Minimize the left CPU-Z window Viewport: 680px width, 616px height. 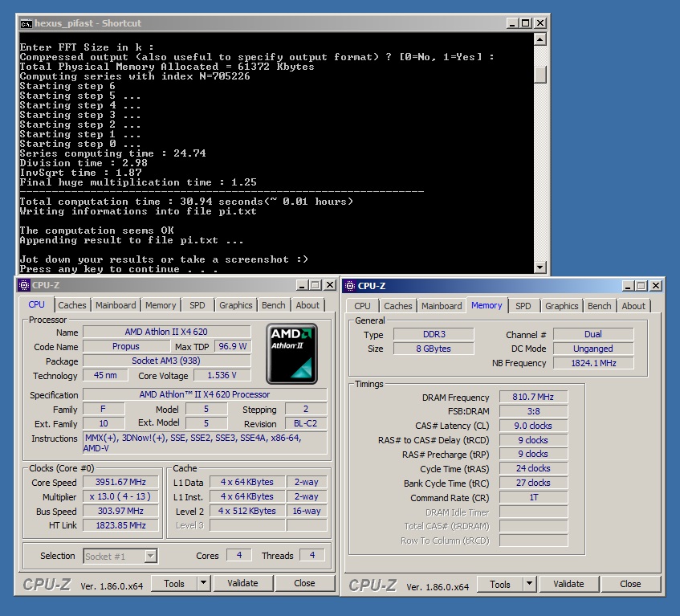click(302, 285)
